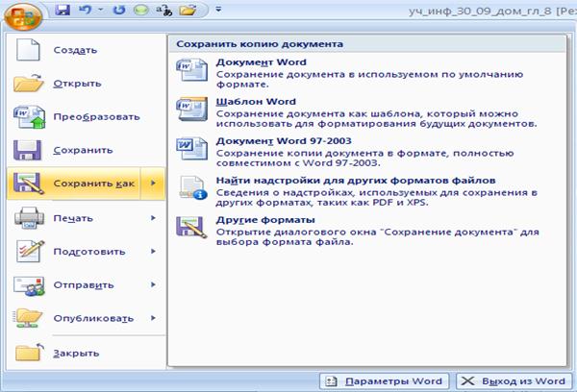This screenshot has height=392, width=577.
Task: Click the Сохранить копию документа panel header
Action: click(367, 44)
